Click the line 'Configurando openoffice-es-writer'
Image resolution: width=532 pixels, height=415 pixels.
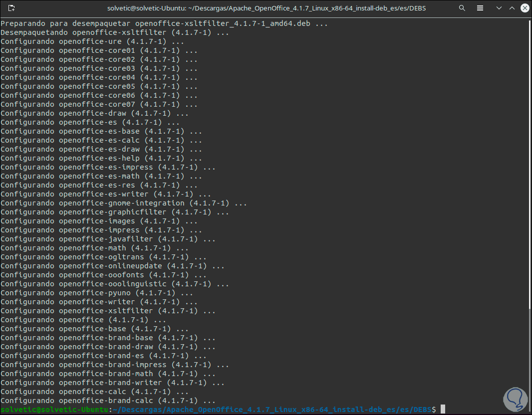[x=106, y=194]
